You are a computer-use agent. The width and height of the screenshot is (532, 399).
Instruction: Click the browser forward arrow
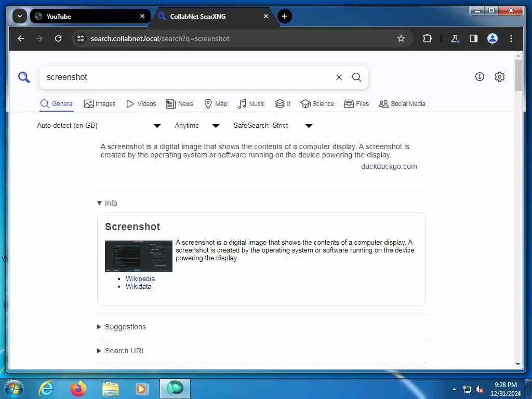pos(39,38)
